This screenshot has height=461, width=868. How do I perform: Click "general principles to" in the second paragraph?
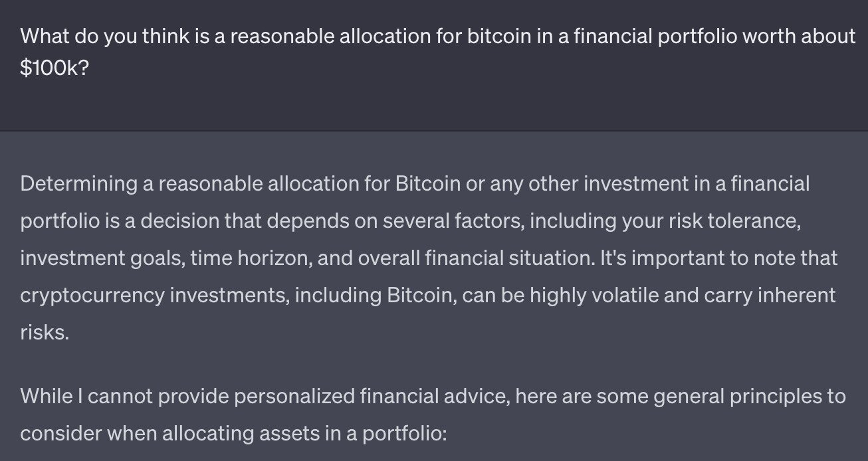[750, 397]
